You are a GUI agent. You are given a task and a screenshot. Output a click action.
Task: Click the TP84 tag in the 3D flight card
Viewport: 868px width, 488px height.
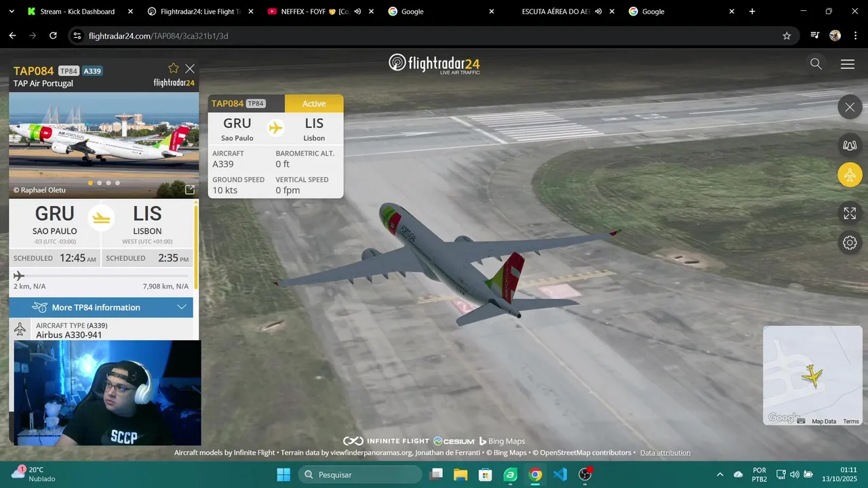256,104
